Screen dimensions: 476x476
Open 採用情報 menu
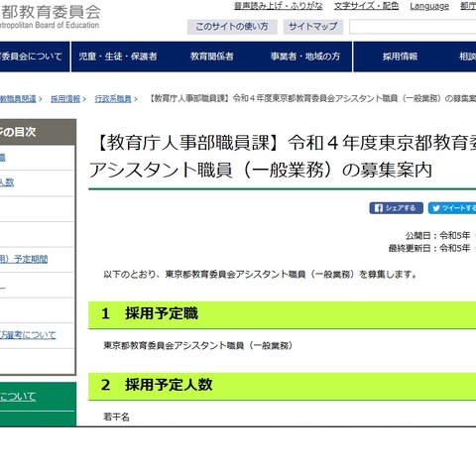coord(400,57)
